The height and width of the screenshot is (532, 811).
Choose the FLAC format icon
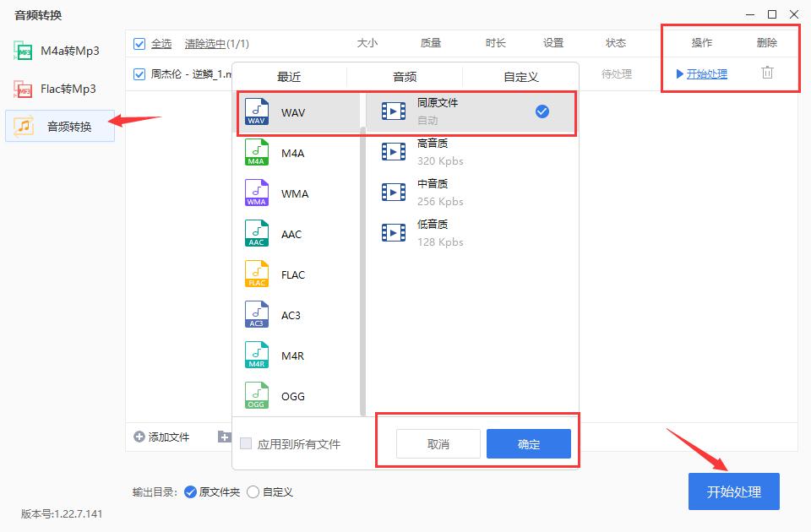click(x=257, y=274)
